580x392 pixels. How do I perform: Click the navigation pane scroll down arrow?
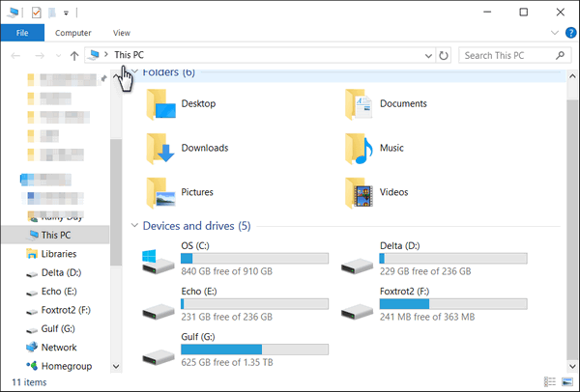(116, 367)
